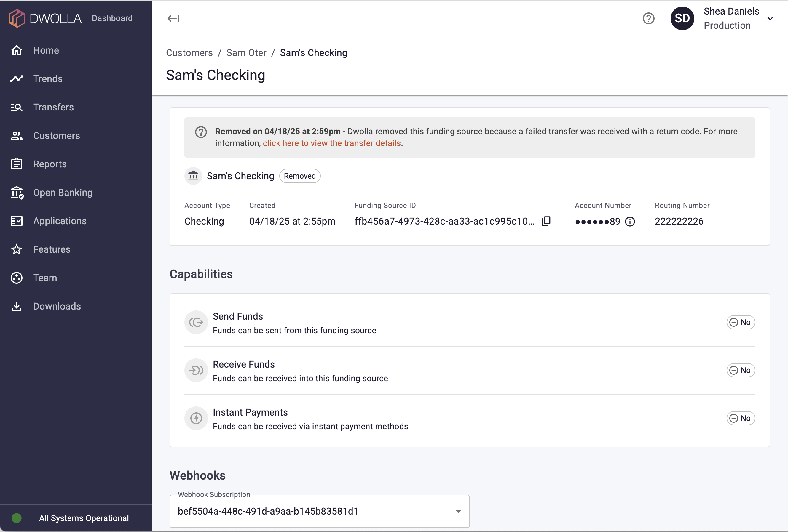The width and height of the screenshot is (788, 532).
Task: Click the Trends chart icon
Action: pyautogui.click(x=16, y=78)
